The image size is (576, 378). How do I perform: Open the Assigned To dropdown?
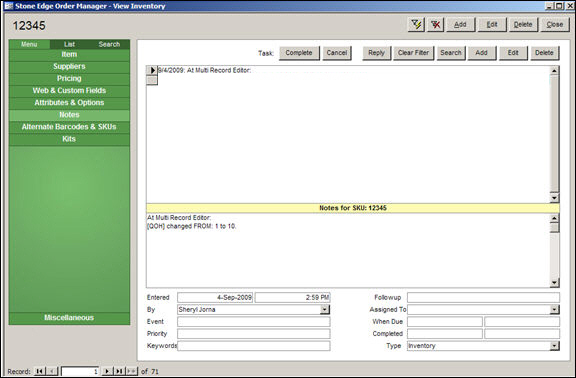point(555,310)
